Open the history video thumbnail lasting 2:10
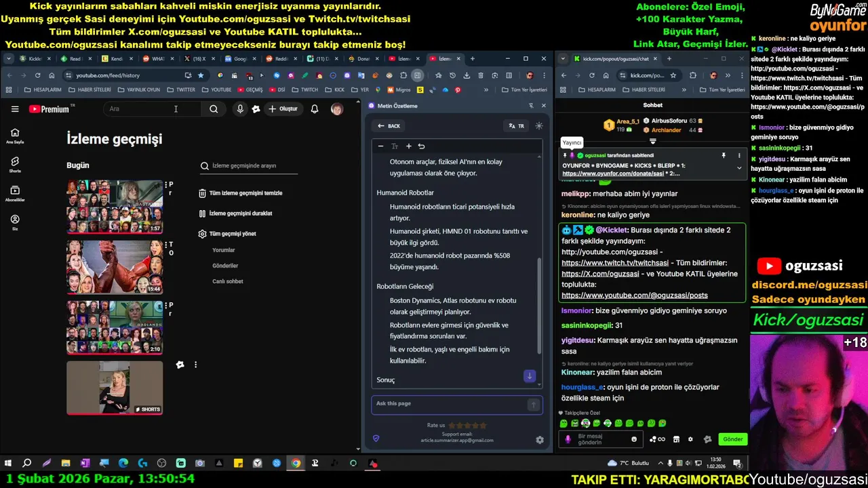868x488 pixels. [x=115, y=327]
